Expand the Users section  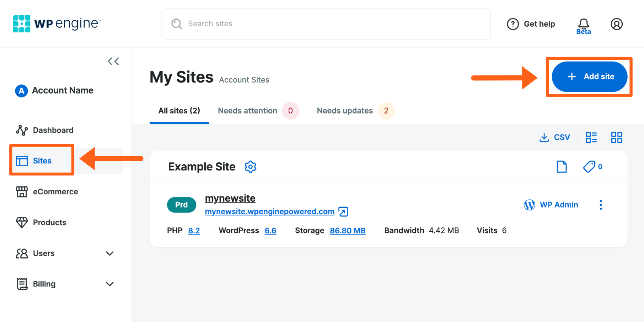pos(109,253)
